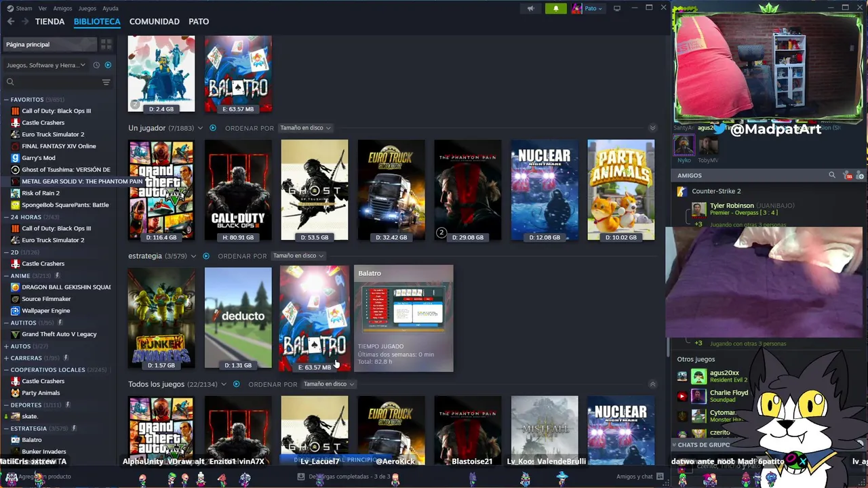
Task: Open Bunker Invaders cover in estrategia shelf
Action: [x=161, y=318]
